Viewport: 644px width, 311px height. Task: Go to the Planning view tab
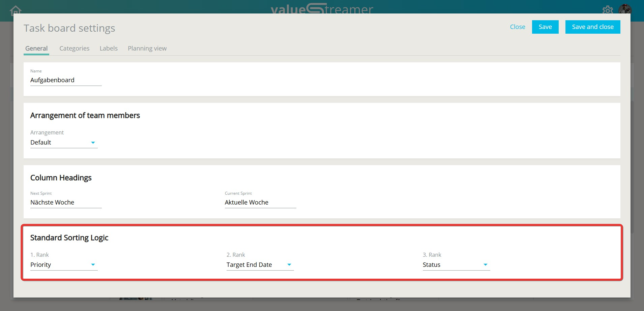click(x=147, y=49)
